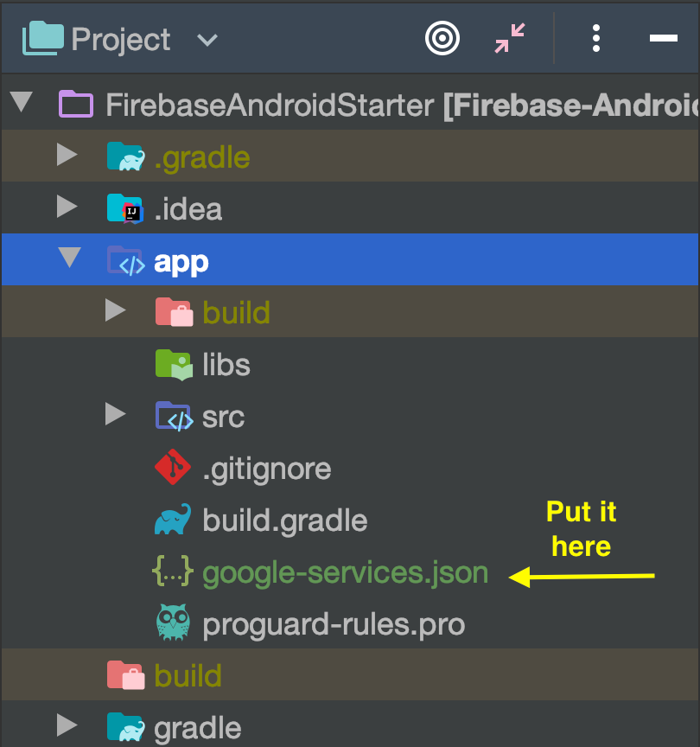
Task: Open the Project view switcher dropdown
Action: pos(206,40)
